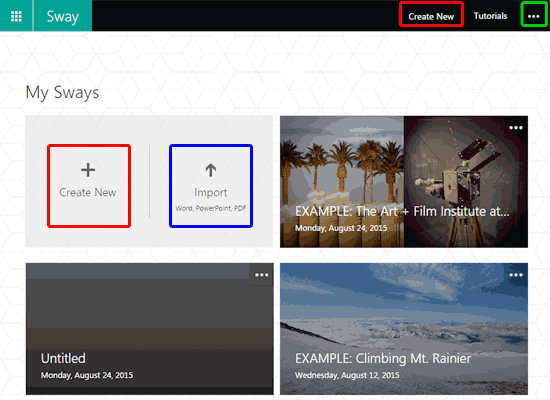
Task: Click the EXAMPLE: Climbing Mt. Rainier title
Action: pyautogui.click(x=383, y=359)
